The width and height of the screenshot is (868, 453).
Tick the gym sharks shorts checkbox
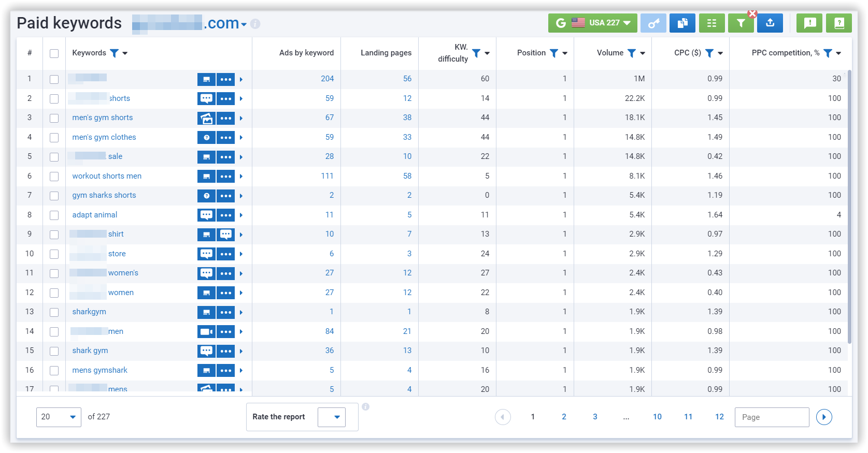[54, 196]
